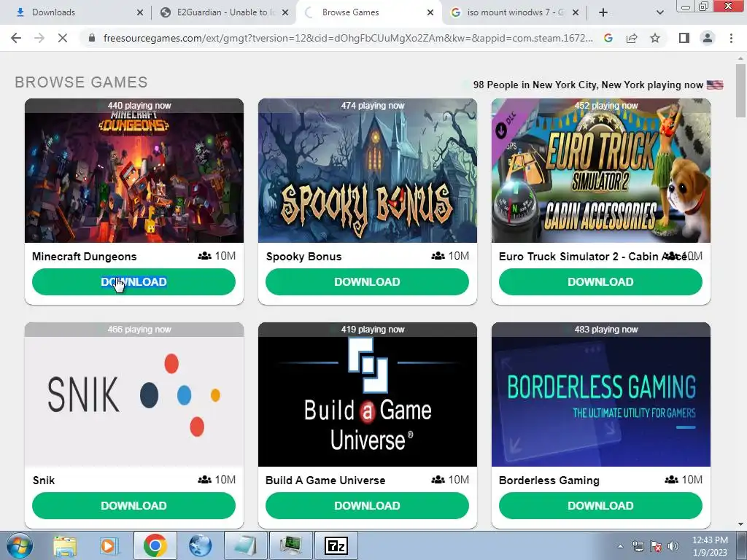
Task: Click the Chrome taskbar icon
Action: pos(155,545)
